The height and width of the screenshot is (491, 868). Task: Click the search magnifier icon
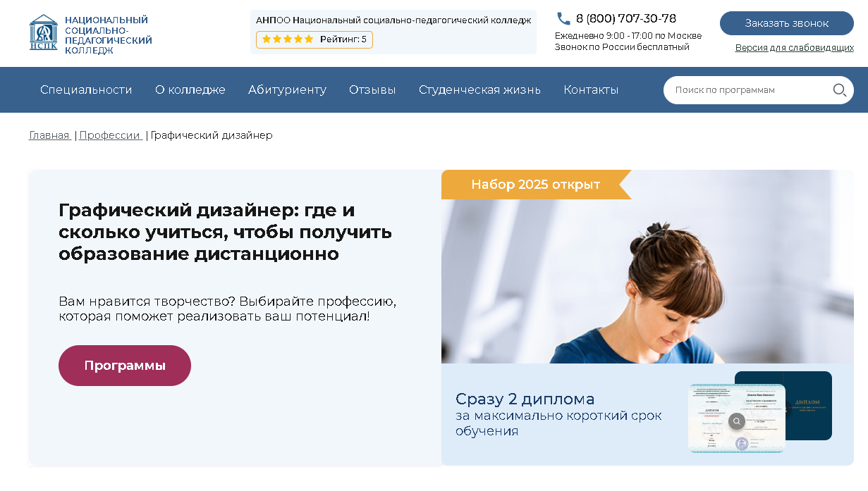click(x=839, y=90)
